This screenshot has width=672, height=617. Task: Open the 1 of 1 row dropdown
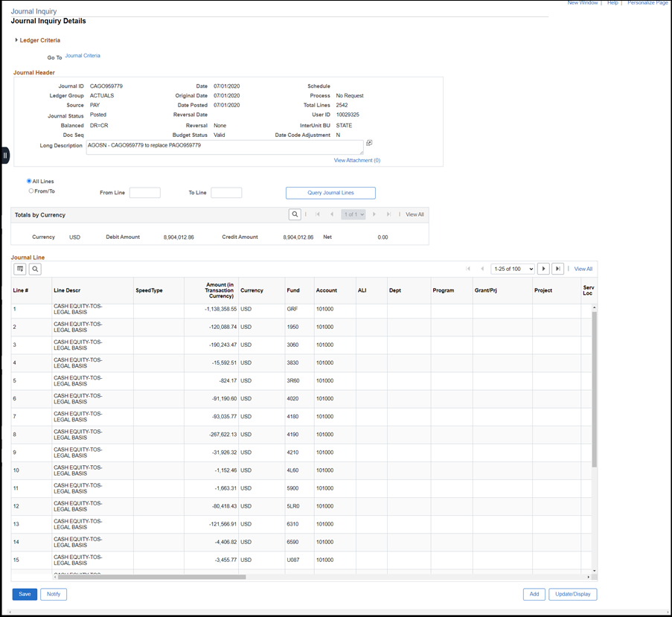coord(353,214)
